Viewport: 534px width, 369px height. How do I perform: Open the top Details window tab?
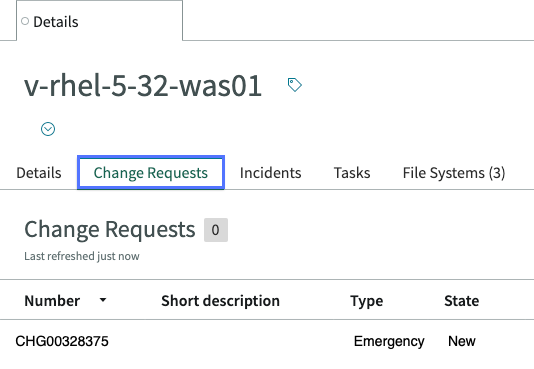(99, 21)
